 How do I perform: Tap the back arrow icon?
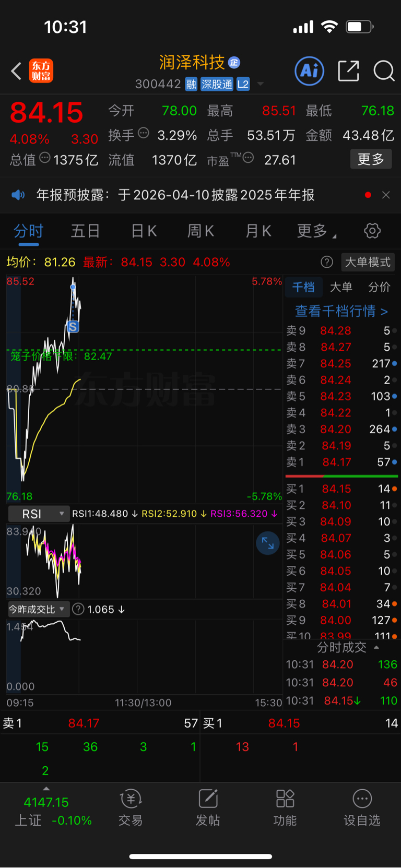point(16,71)
